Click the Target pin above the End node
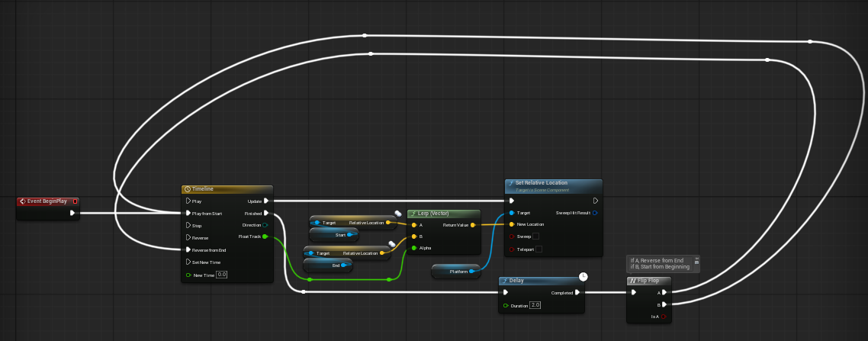The image size is (868, 341). tap(311, 253)
